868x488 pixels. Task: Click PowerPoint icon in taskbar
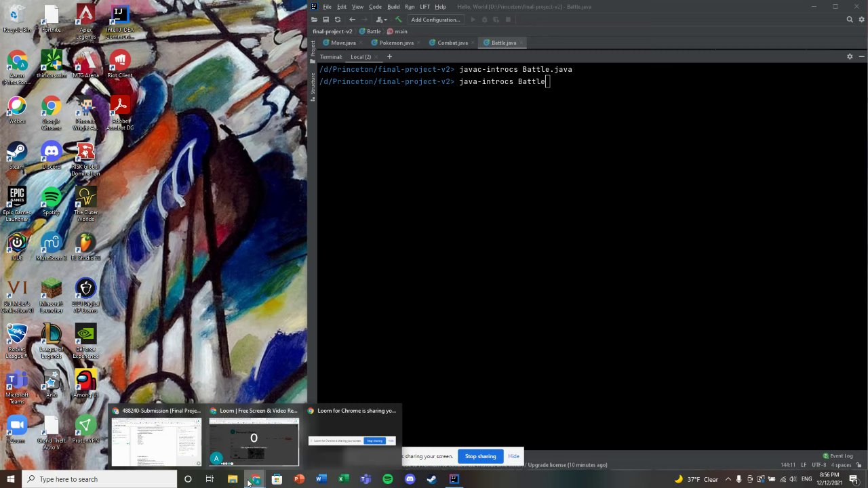(298, 479)
